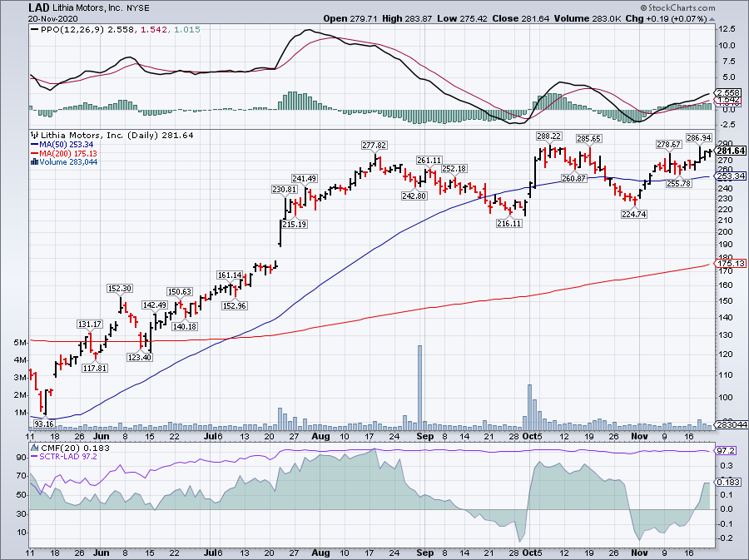
Task: Click the 142.49 price label
Action: [x=154, y=305]
